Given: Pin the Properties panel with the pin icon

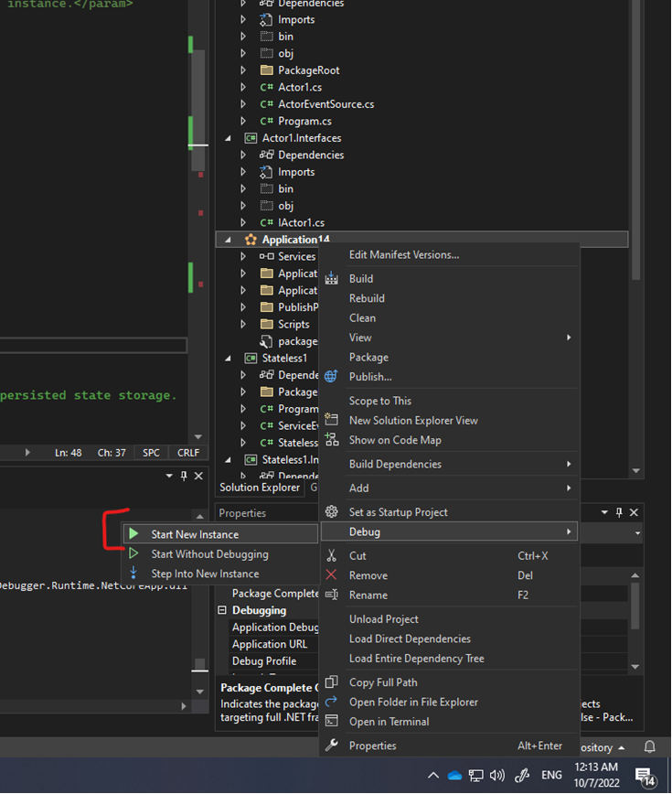Looking at the screenshot, I should pyautogui.click(x=619, y=512).
